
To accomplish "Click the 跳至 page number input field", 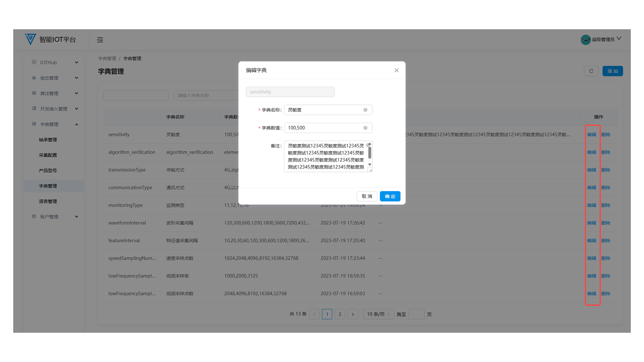I will click(416, 314).
